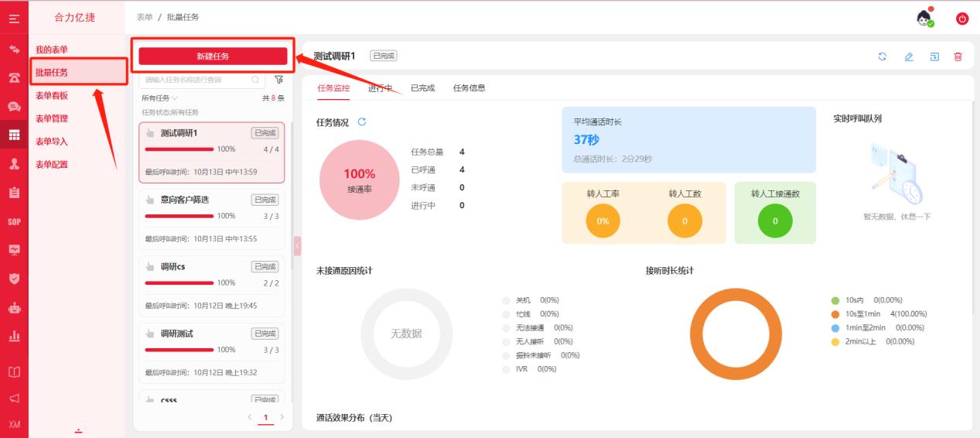Toggle the 10s至1min legend item
980x438 pixels.
click(879, 313)
